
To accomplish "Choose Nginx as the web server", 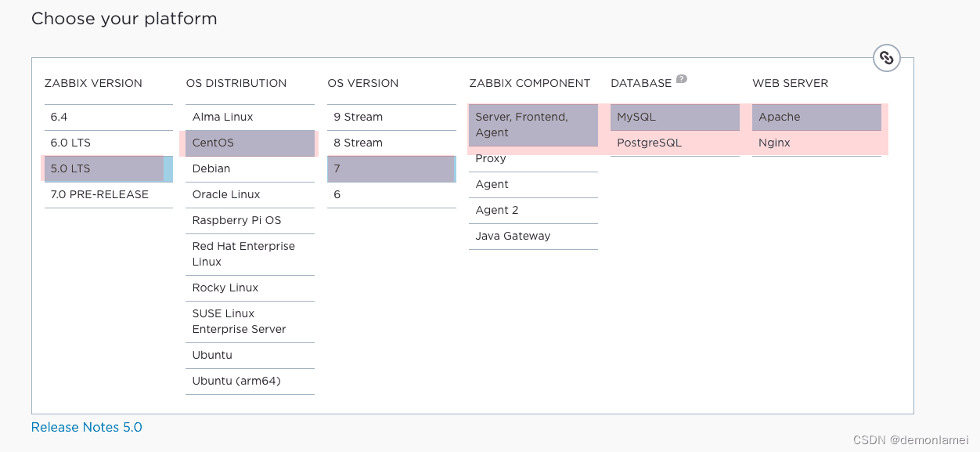I will coord(817,143).
